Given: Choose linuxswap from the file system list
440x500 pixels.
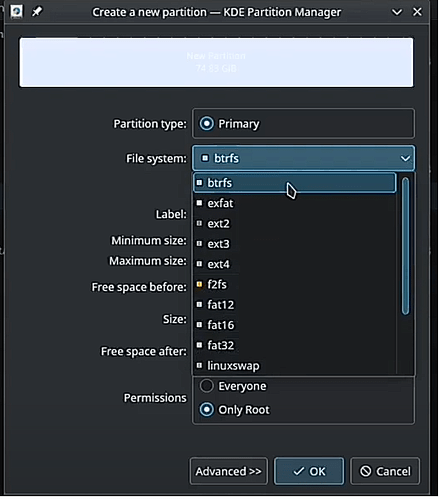Looking at the screenshot, I should 295,366.
